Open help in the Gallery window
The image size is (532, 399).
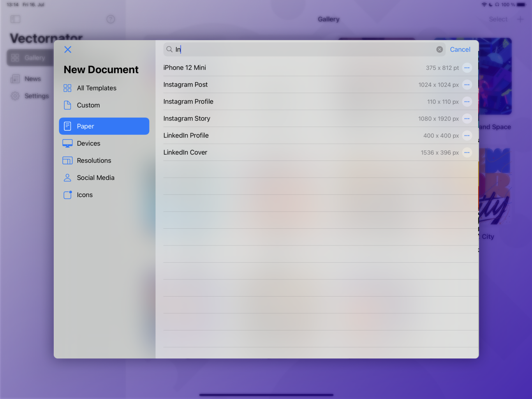pyautogui.click(x=111, y=19)
